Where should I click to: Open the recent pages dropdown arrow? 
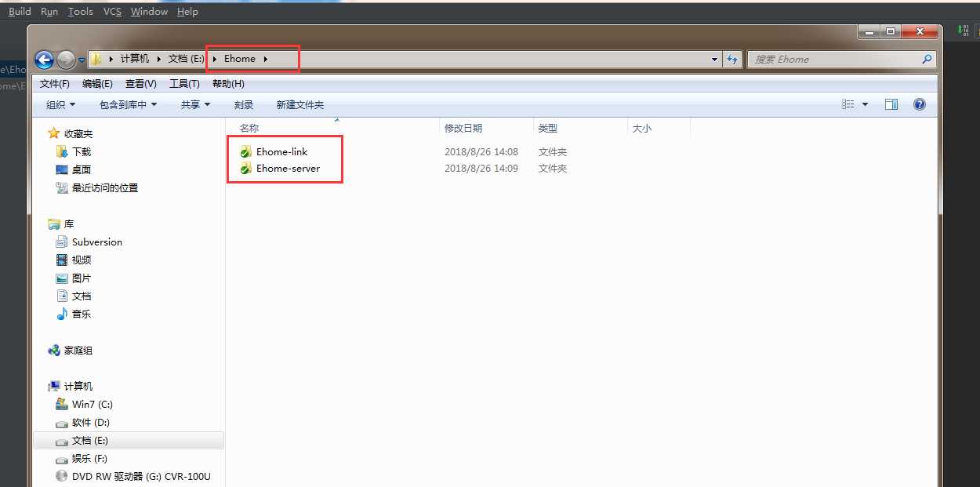[x=82, y=60]
